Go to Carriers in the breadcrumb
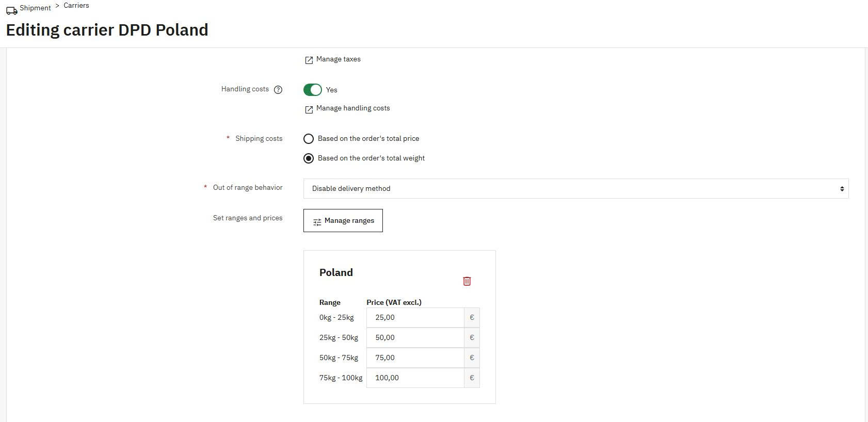Screen dimensions: 868x422 [76, 5]
